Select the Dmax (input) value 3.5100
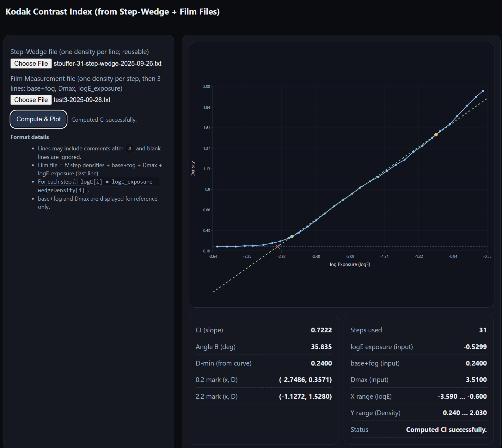 (x=476, y=380)
